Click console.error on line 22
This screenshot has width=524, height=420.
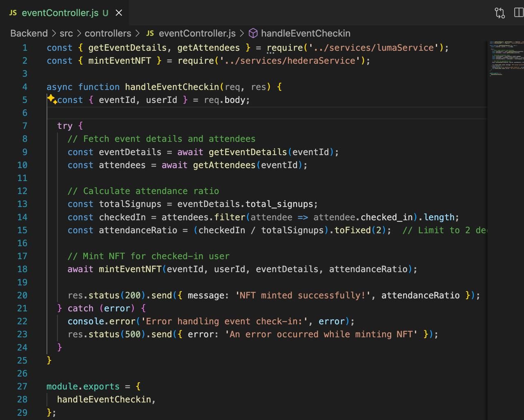(102, 321)
